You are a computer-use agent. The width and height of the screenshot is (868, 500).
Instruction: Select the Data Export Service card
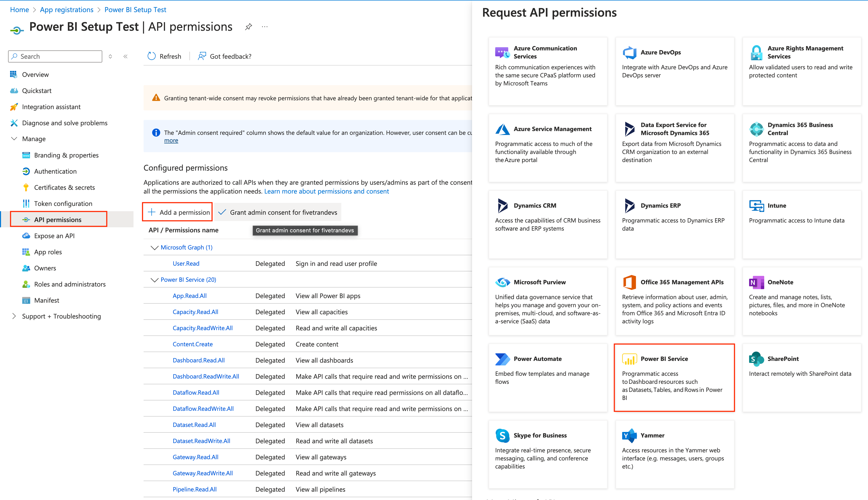coord(675,148)
